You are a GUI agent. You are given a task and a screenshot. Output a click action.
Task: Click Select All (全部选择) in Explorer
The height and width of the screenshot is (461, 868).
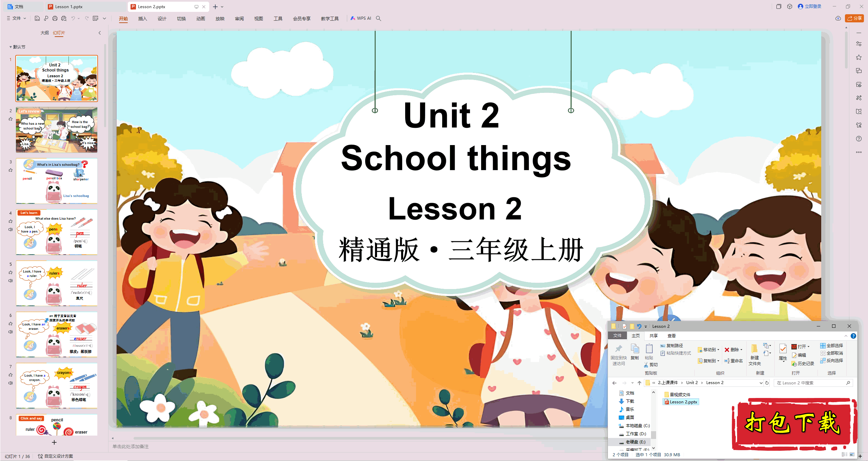point(831,346)
